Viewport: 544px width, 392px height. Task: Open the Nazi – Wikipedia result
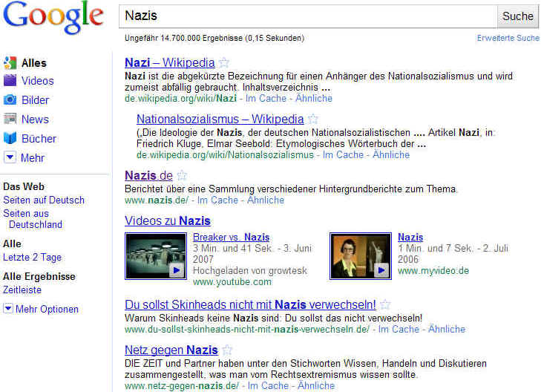coord(170,62)
